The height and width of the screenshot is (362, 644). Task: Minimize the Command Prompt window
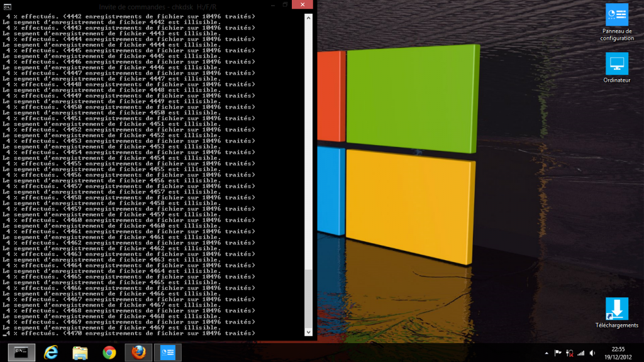coord(273,4)
